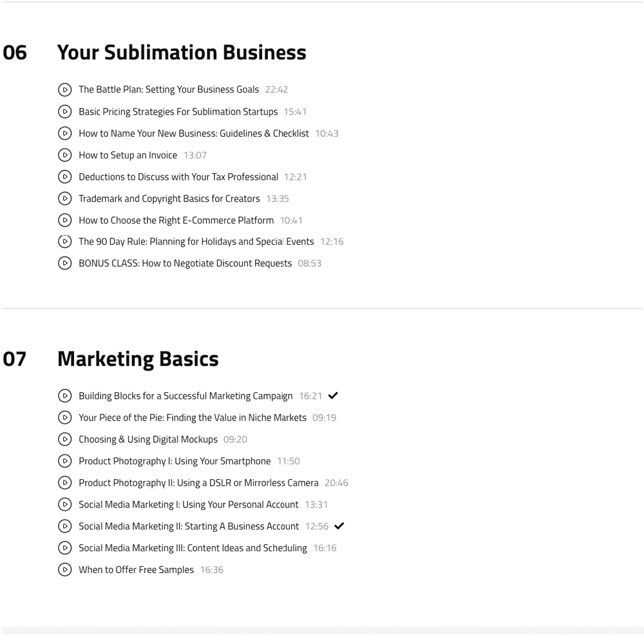Click the 22:42 duration of The Battle Plan
Image resolution: width=644 pixels, height=644 pixels.
(x=276, y=90)
